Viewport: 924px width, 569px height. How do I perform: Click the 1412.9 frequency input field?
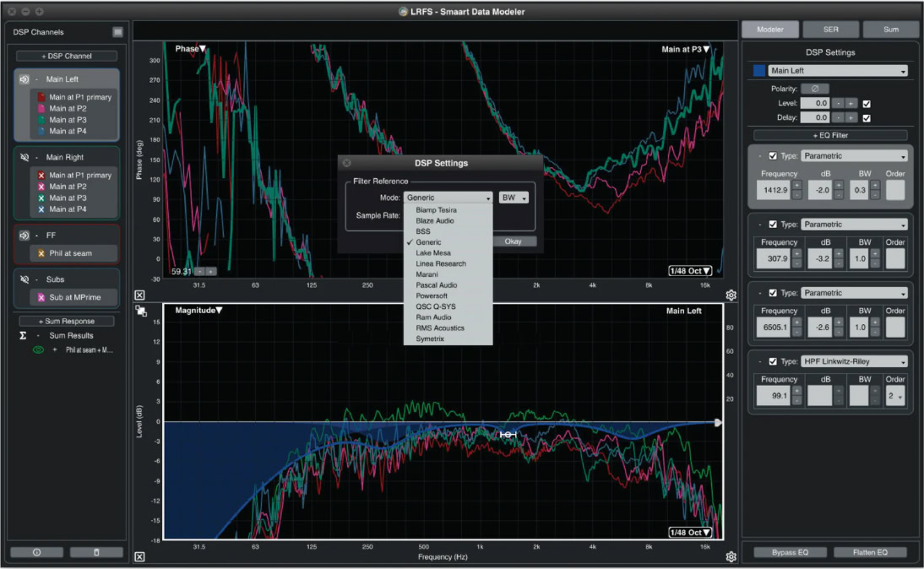point(773,190)
